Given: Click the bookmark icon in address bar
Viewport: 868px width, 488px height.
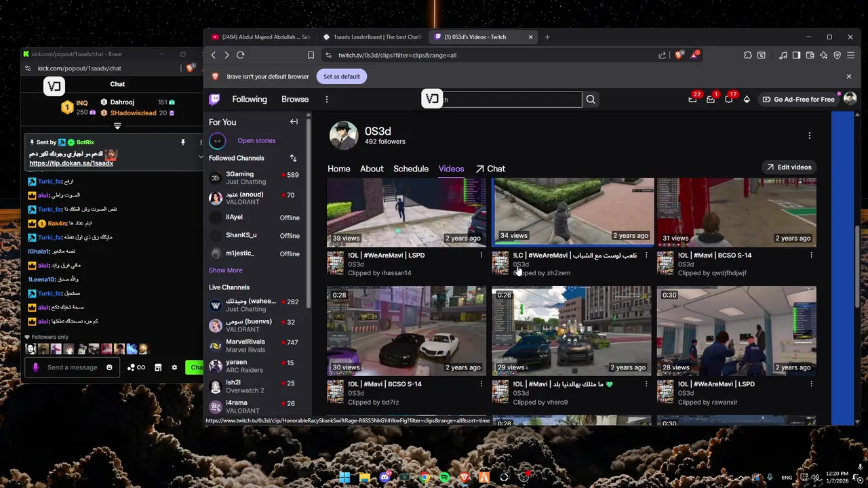Looking at the screenshot, I should tap(311, 55).
